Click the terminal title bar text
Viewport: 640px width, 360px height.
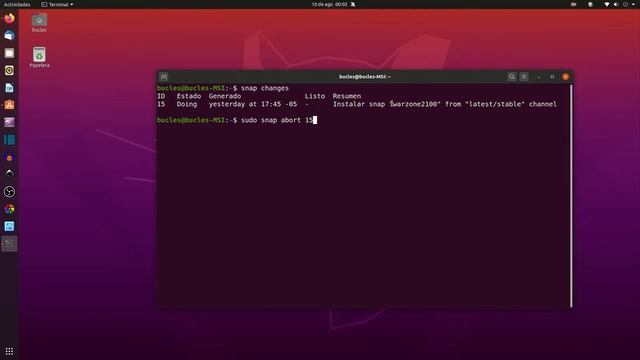pyautogui.click(x=365, y=77)
